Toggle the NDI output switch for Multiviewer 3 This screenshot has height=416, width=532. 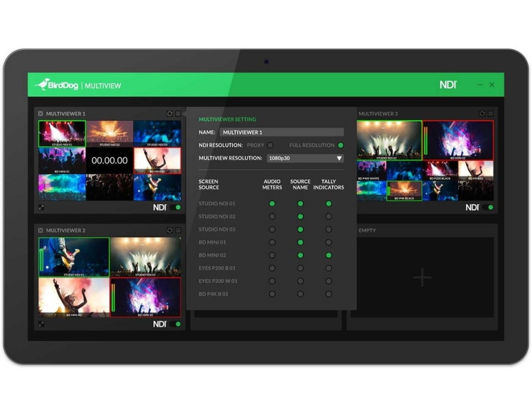click(487, 207)
